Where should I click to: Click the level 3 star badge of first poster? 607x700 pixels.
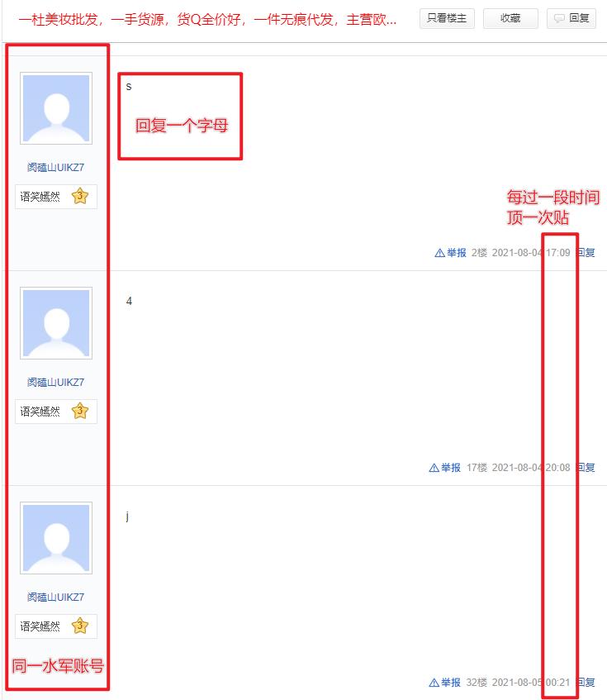(80, 196)
